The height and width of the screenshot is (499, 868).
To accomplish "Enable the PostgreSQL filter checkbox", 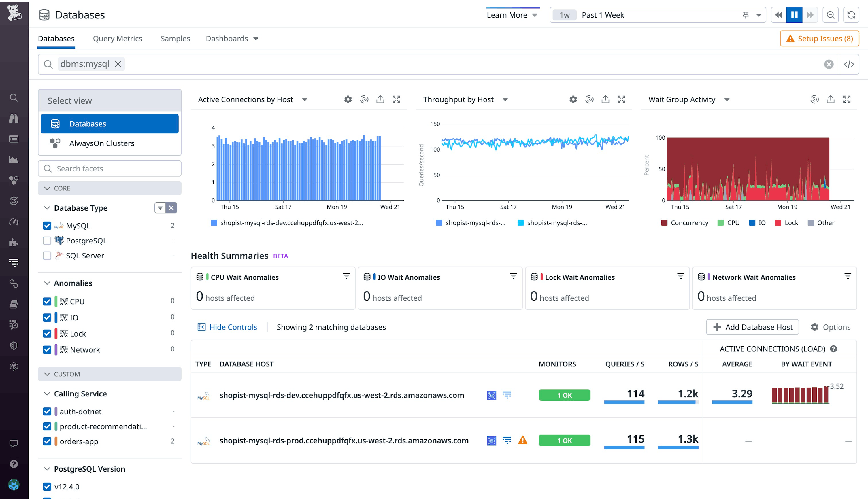I will pyautogui.click(x=47, y=240).
